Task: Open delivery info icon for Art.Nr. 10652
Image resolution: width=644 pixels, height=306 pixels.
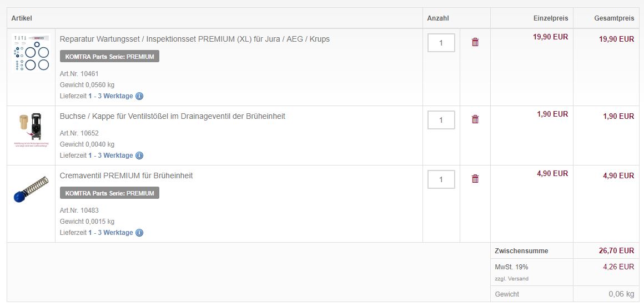Action: [x=139, y=155]
